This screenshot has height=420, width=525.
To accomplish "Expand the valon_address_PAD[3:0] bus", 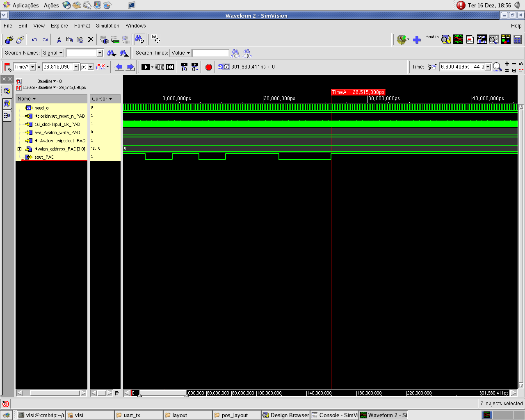I will click(x=19, y=149).
